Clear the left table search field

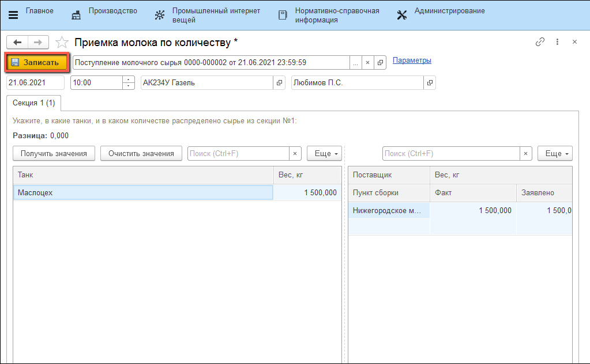[x=295, y=154]
